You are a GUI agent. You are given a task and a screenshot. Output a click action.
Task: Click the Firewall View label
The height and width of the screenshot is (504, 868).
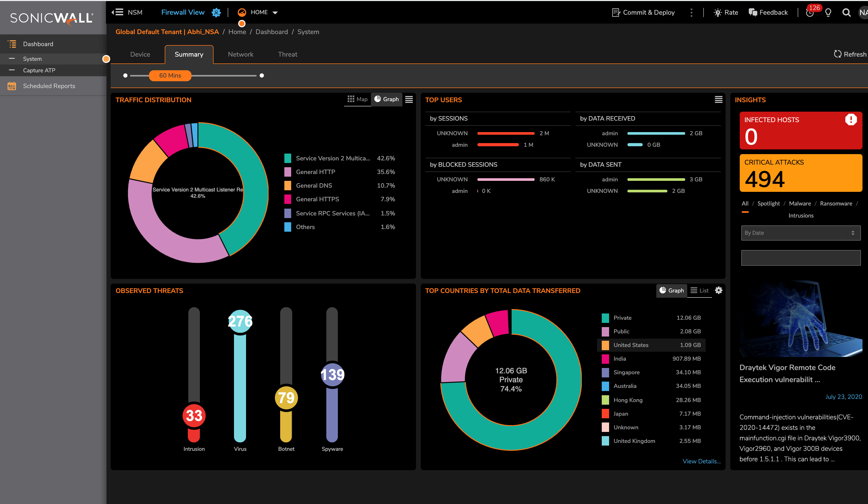coord(183,12)
